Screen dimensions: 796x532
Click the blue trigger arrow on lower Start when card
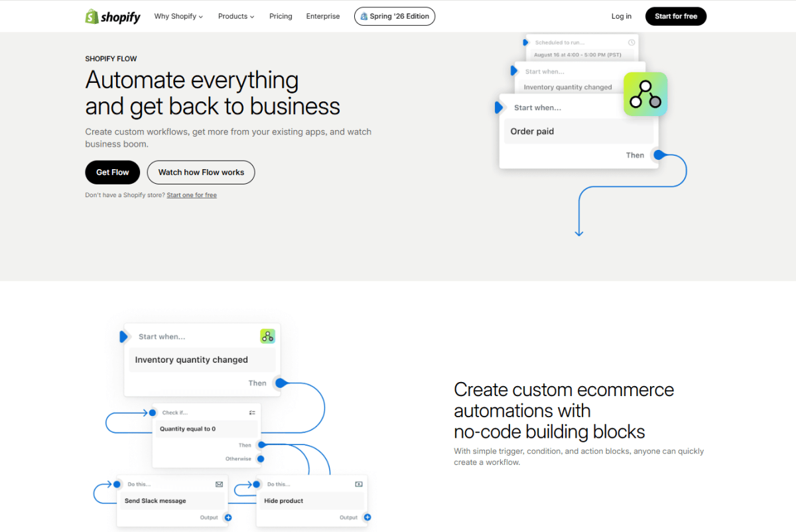point(123,336)
